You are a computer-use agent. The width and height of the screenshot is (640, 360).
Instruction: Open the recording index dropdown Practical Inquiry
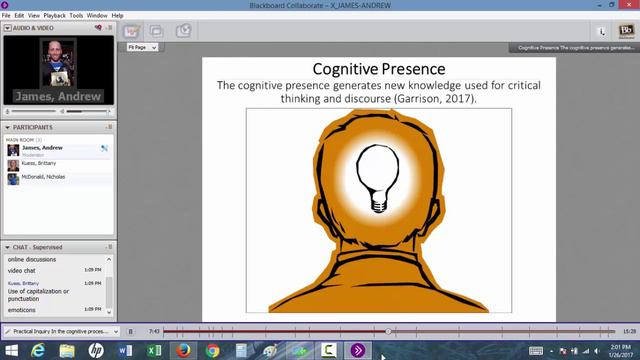62,331
